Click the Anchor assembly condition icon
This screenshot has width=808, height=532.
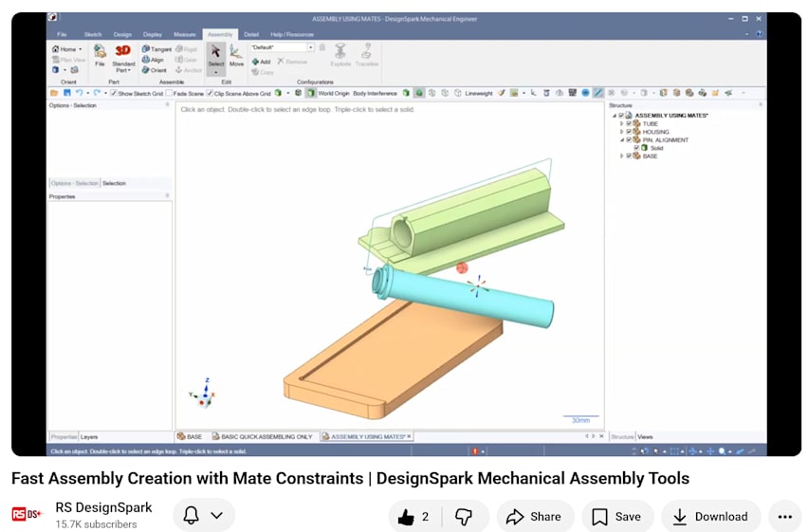tap(188, 70)
